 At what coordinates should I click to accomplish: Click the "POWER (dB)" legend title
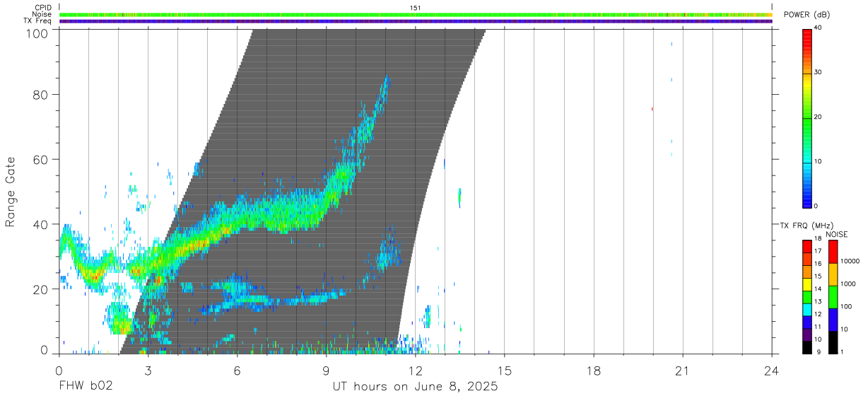tap(808, 15)
